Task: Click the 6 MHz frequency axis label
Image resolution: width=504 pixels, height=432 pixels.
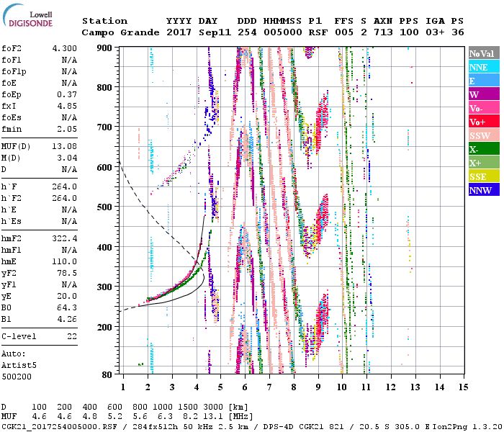Action: coord(245,387)
